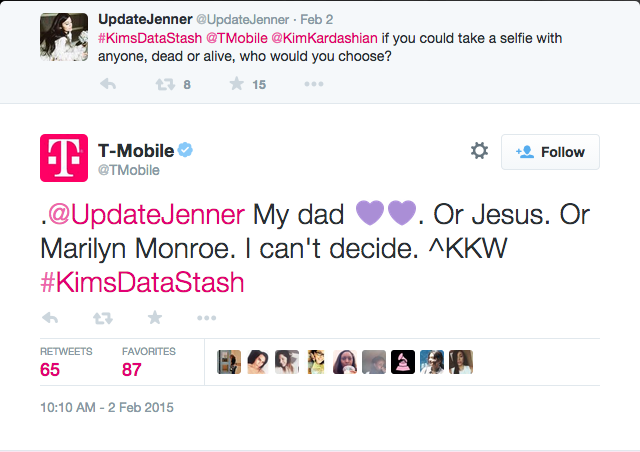Open the @UpdateJenner mention in T-Mobile reply
640x452 pixels.
[x=147, y=214]
